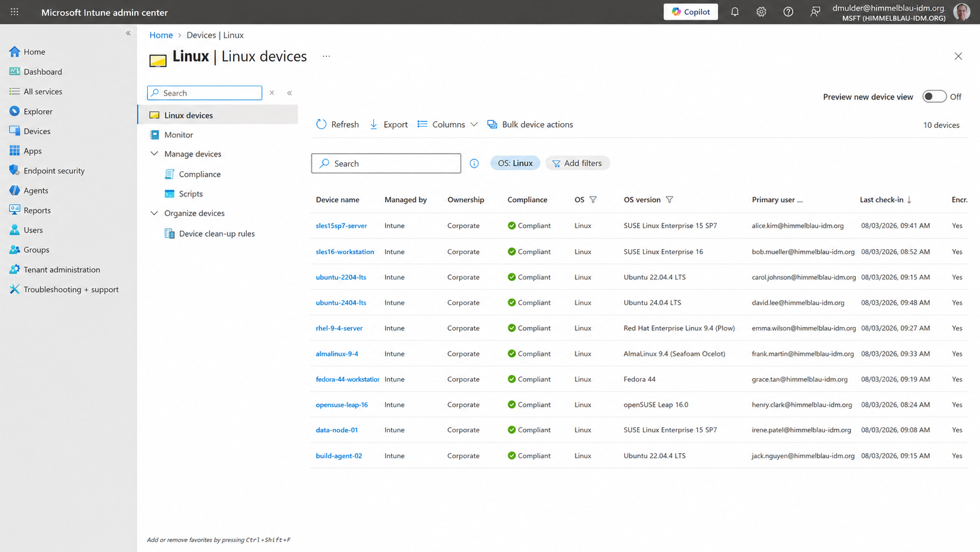The image size is (980, 552).
Task: Collapse the Organize devices section
Action: click(154, 213)
